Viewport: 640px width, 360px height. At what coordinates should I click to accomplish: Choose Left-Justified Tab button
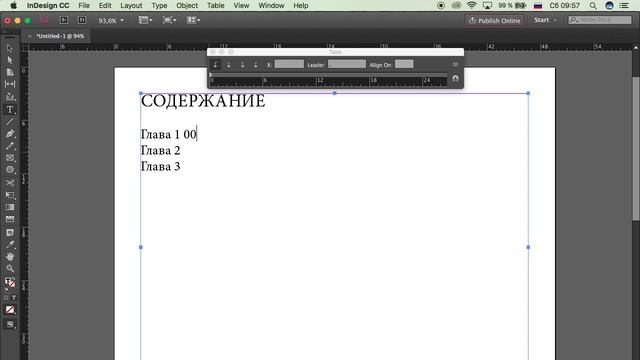216,64
